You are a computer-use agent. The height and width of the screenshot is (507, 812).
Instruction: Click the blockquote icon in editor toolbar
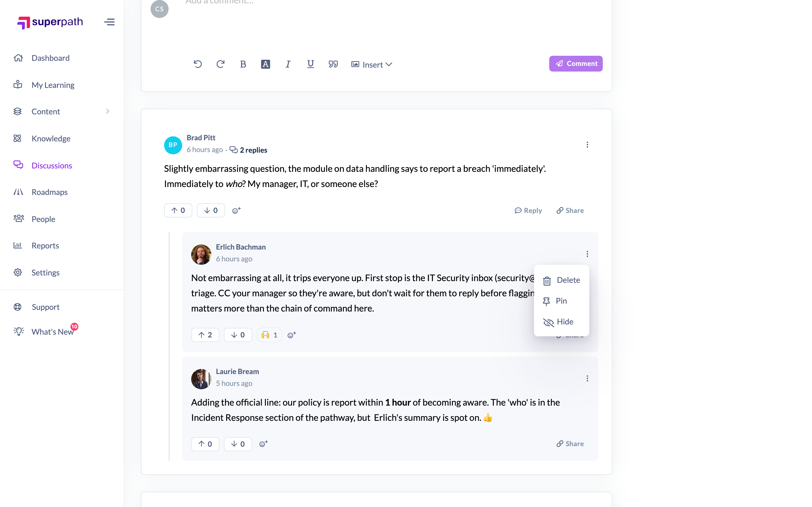pos(333,64)
